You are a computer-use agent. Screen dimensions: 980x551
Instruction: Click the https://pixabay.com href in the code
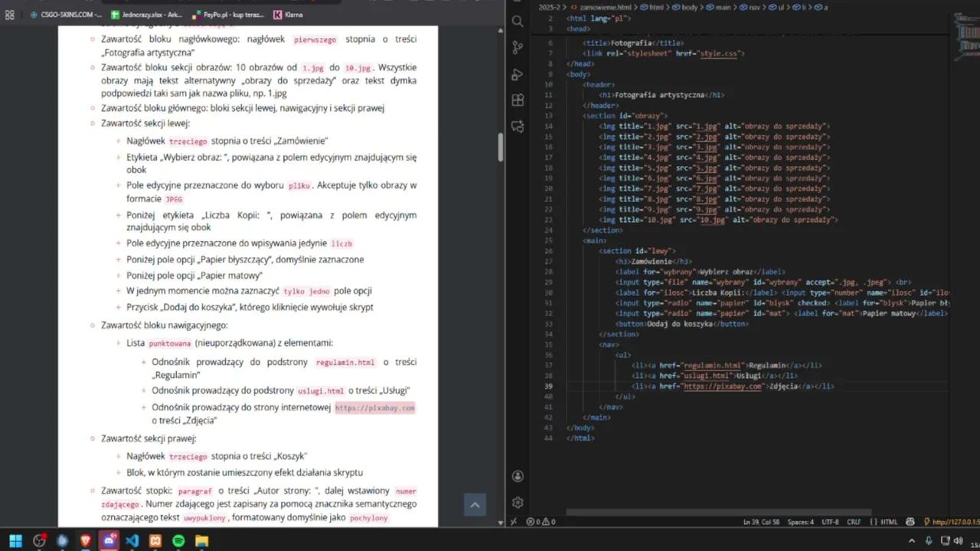723,386
